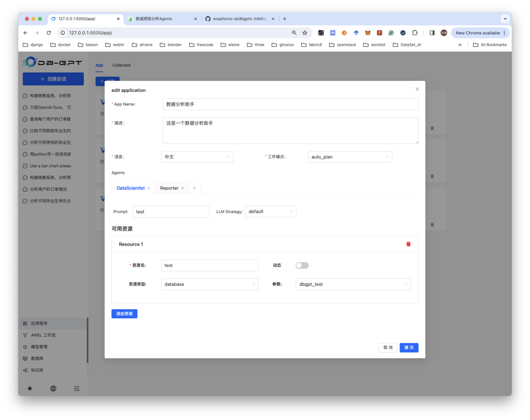The height and width of the screenshot is (420, 530).
Task: Switch to the Reporter agent tab
Action: click(x=169, y=188)
